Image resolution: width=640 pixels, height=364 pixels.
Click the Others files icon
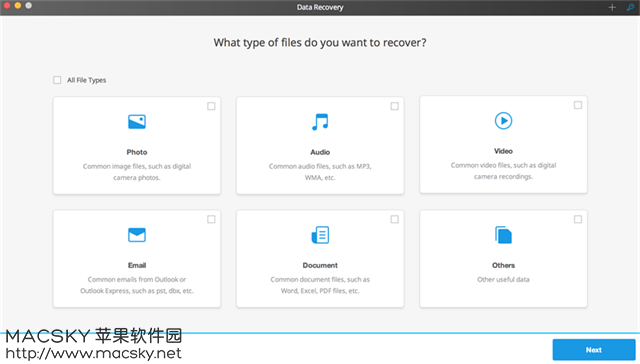point(503,235)
